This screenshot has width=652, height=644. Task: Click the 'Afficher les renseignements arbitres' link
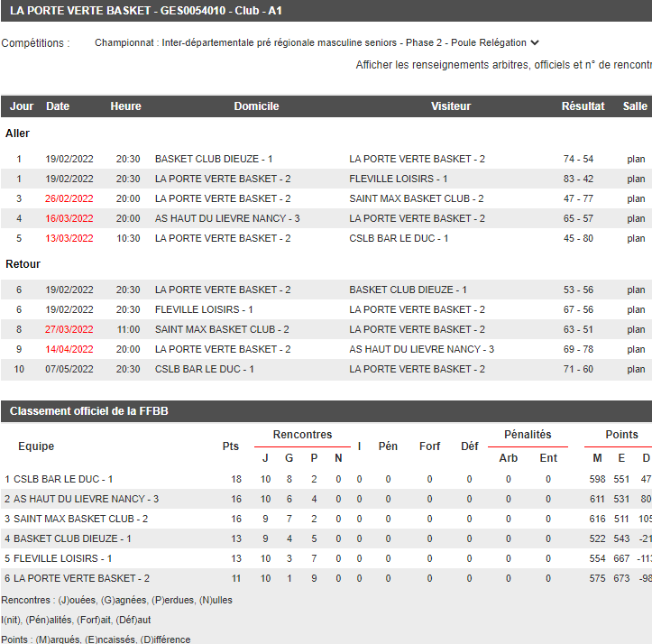(x=503, y=65)
